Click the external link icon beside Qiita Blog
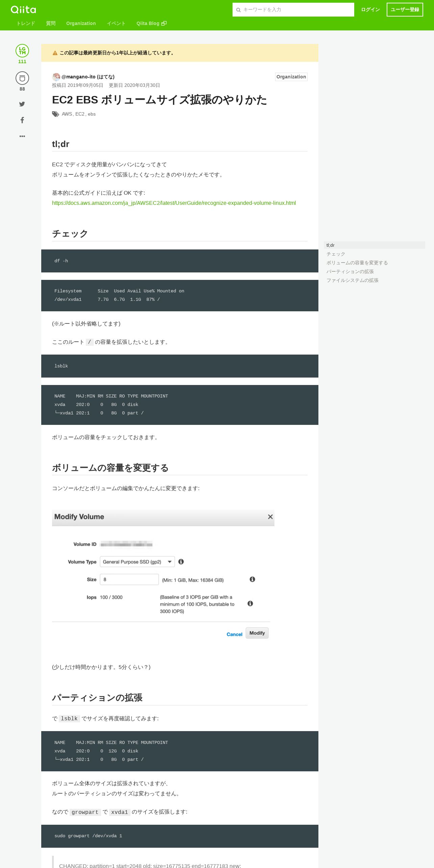Image resolution: width=434 pixels, height=868 pixels. click(164, 23)
